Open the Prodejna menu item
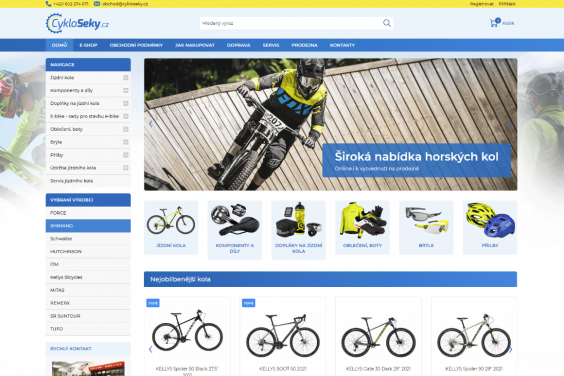The image size is (564, 376). pos(304,45)
